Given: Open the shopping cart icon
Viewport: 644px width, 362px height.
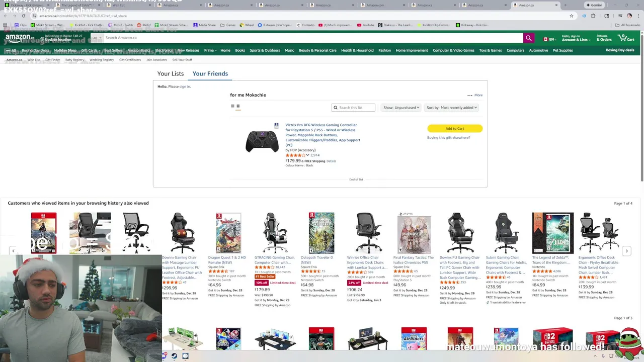Looking at the screenshot, I should (x=626, y=38).
